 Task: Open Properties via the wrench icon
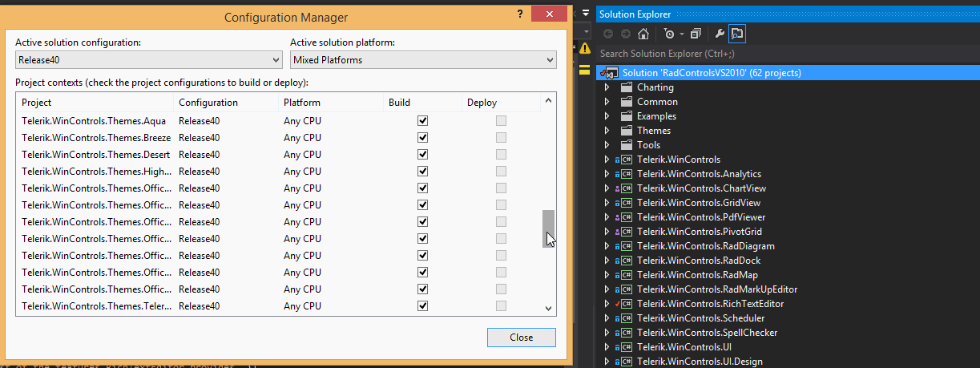coord(719,34)
